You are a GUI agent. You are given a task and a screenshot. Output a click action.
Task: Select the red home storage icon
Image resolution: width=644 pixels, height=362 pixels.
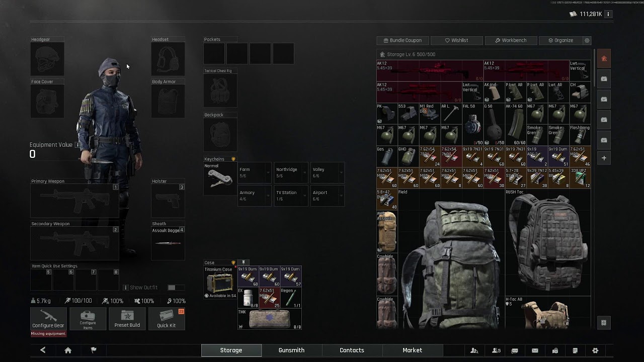click(604, 59)
